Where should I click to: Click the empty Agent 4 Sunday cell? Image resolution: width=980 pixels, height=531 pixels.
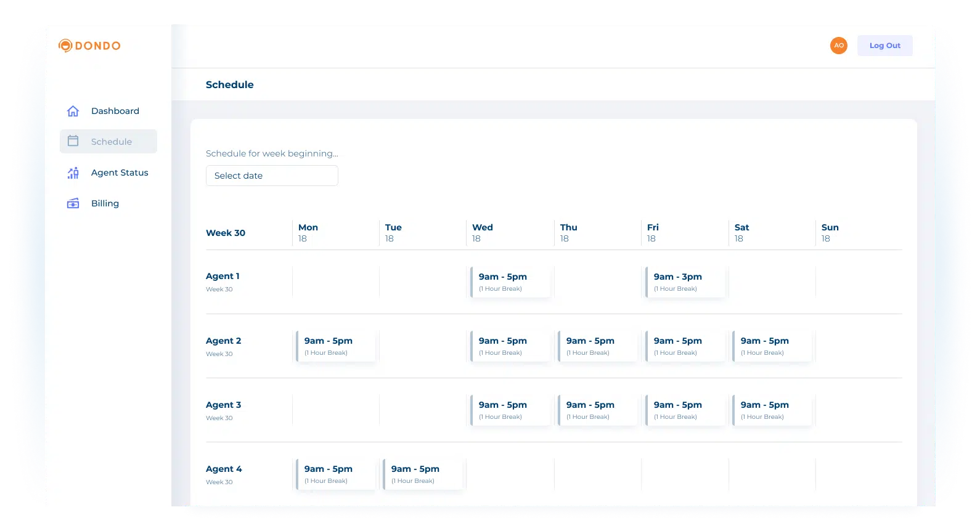click(859, 474)
